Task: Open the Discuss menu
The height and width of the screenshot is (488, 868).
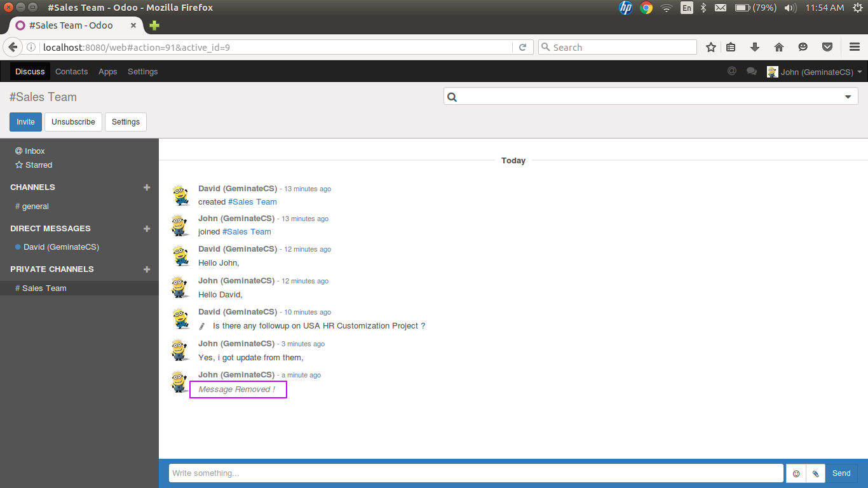Action: tap(30, 71)
